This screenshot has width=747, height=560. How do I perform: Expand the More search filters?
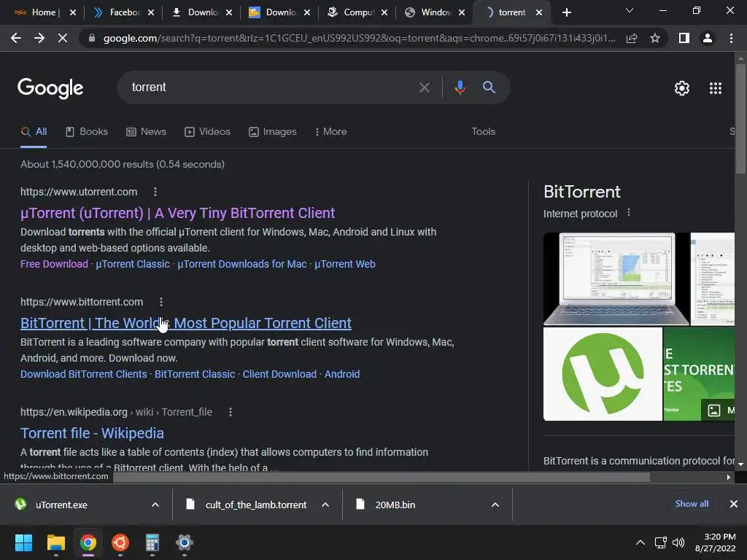pos(330,132)
